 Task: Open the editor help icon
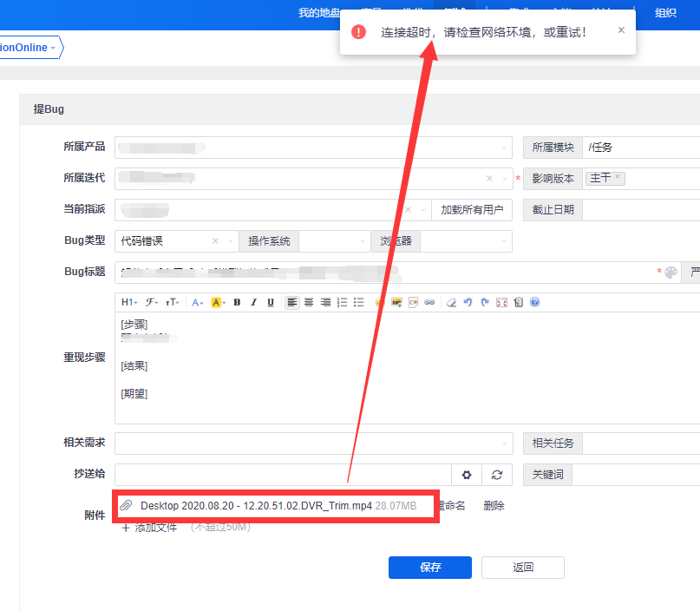534,302
